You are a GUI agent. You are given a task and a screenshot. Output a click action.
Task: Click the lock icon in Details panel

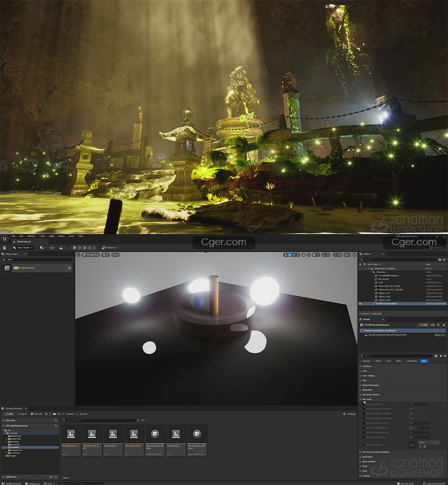click(443, 325)
